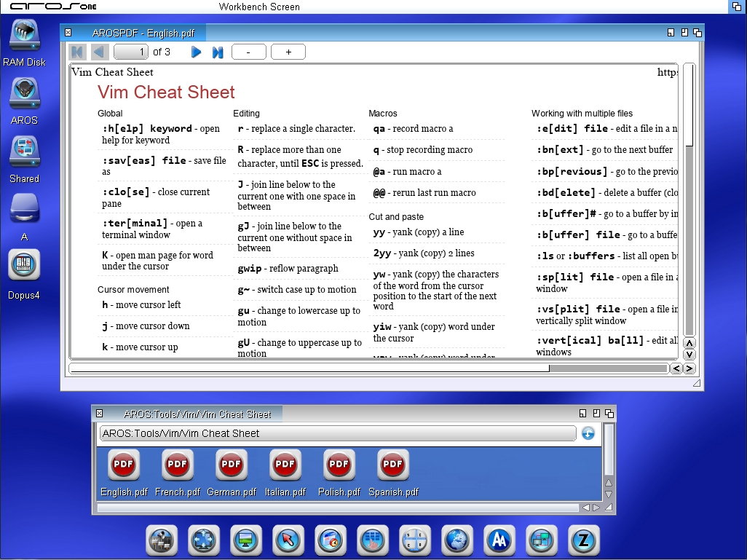The image size is (747, 560).
Task: Launch the globe web browser dock icon
Action: (456, 540)
